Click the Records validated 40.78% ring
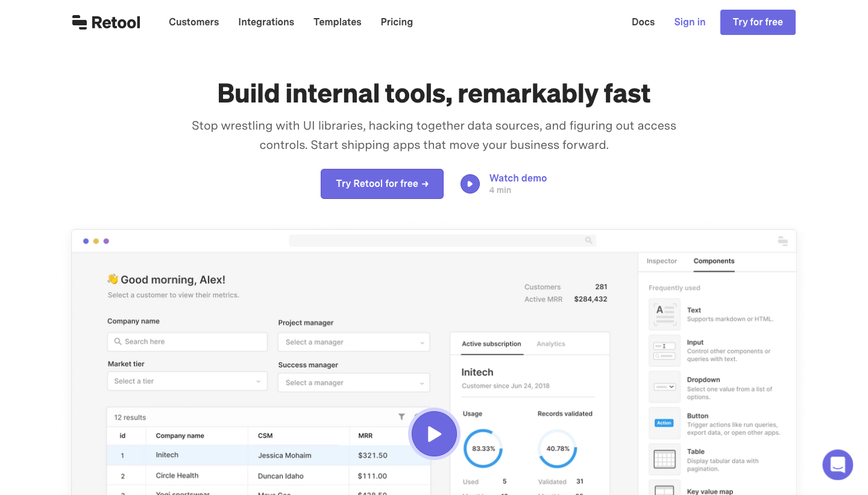Image resolution: width=868 pixels, height=495 pixels. pyautogui.click(x=558, y=449)
